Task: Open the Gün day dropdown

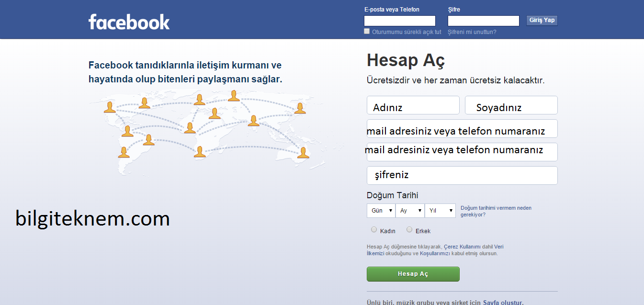Action: coord(381,211)
